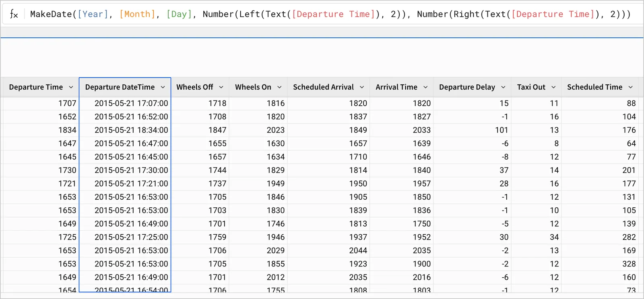The width and height of the screenshot is (644, 299).
Task: Open the Wheels On column menu arrow
Action: tap(279, 87)
